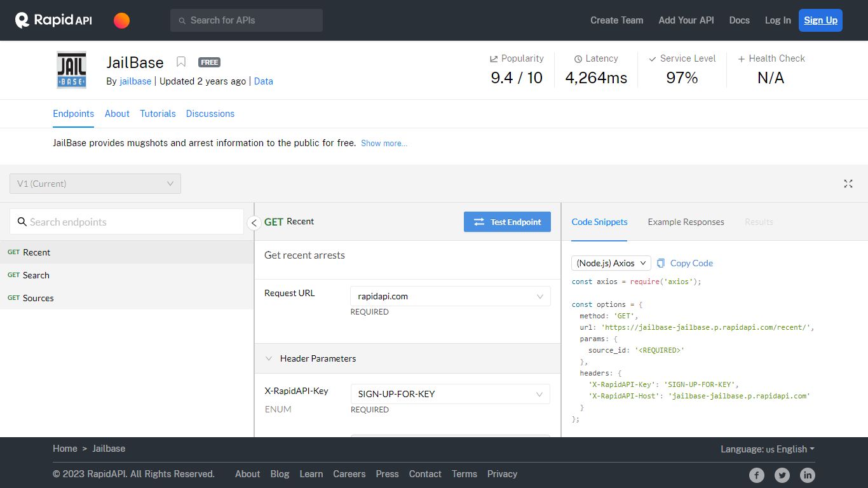
Task: Select the Example Responses tab
Action: (686, 222)
